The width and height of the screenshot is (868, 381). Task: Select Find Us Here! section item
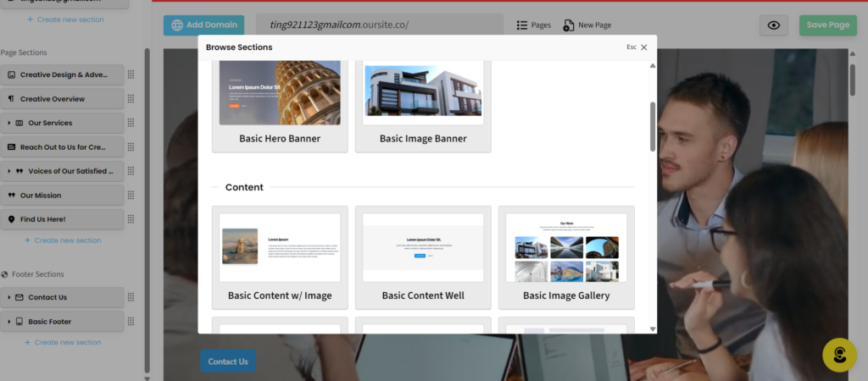[62, 219]
